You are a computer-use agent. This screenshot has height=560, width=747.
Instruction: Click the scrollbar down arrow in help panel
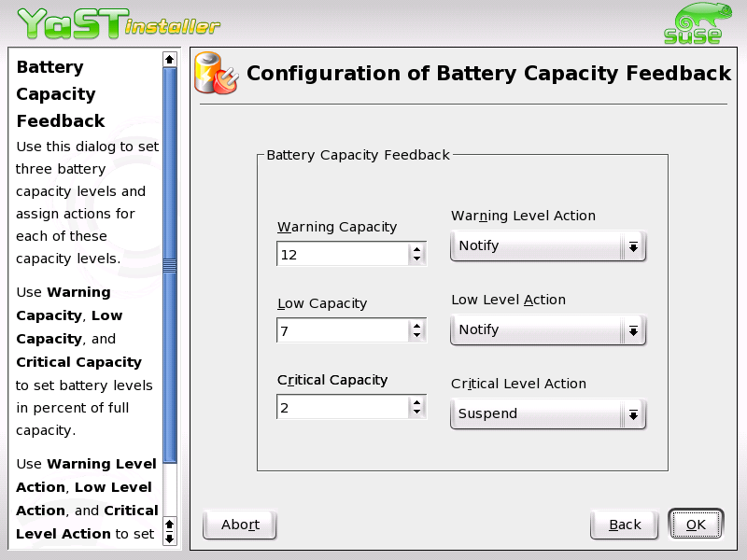(x=169, y=538)
